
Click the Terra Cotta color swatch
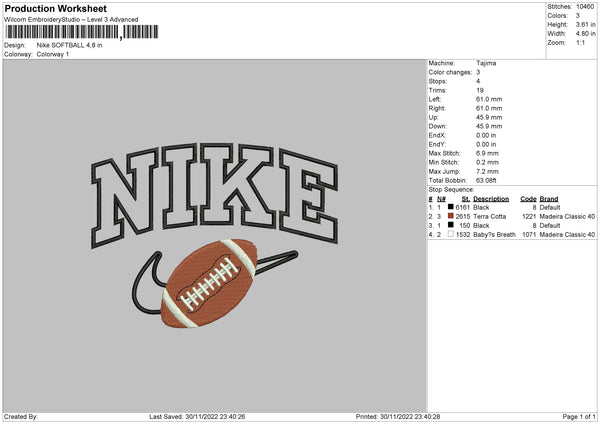[x=450, y=216]
